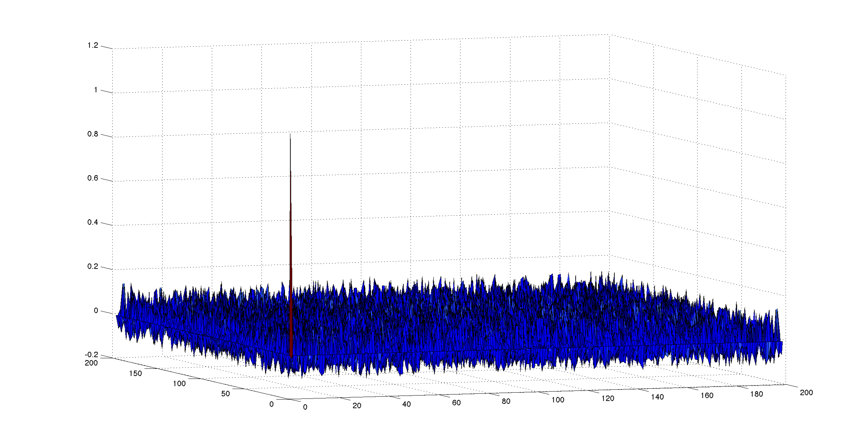Click the 1.2 tick label on vertical axis

93,45
